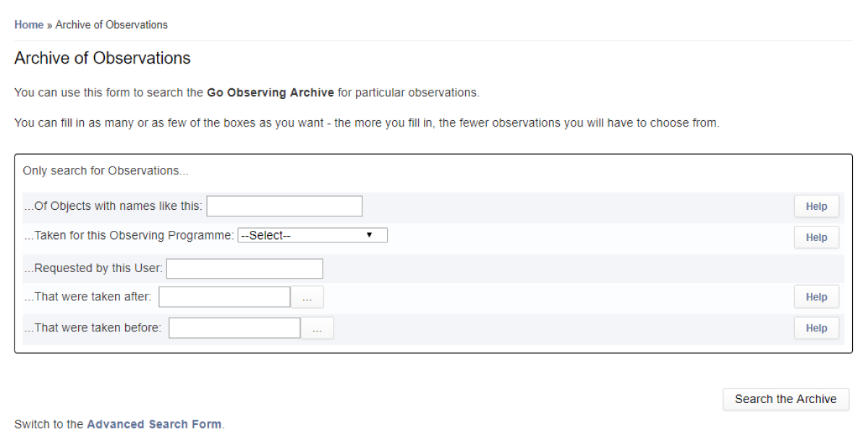
Task: Click Help for object names search
Action: (816, 206)
